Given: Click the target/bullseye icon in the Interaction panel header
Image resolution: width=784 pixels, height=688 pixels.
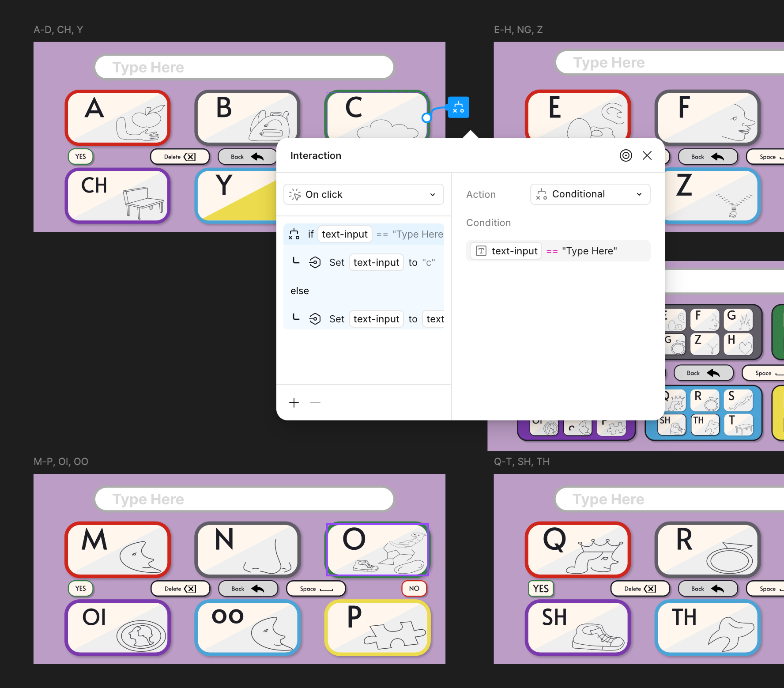Looking at the screenshot, I should pos(626,155).
